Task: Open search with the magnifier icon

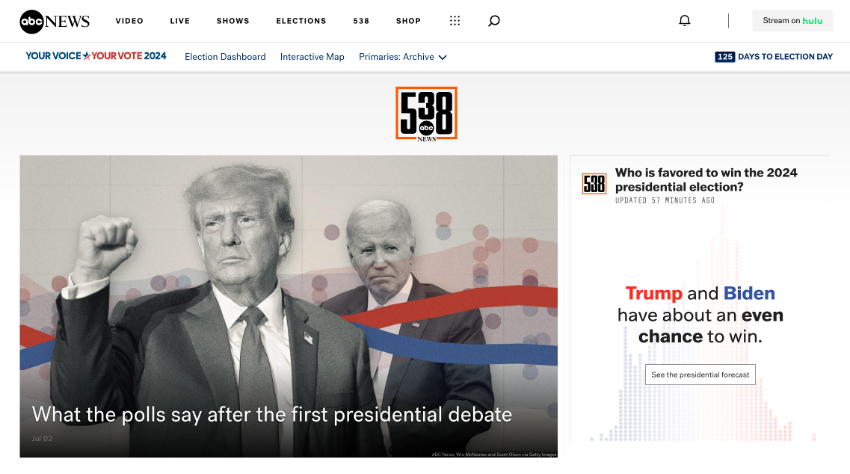Action: 494,21
